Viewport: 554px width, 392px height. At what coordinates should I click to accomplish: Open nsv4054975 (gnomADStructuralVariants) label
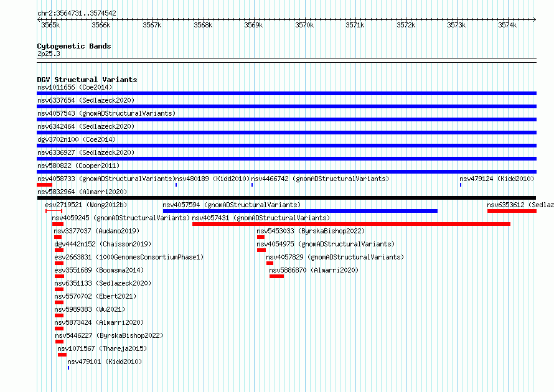coord(326,244)
